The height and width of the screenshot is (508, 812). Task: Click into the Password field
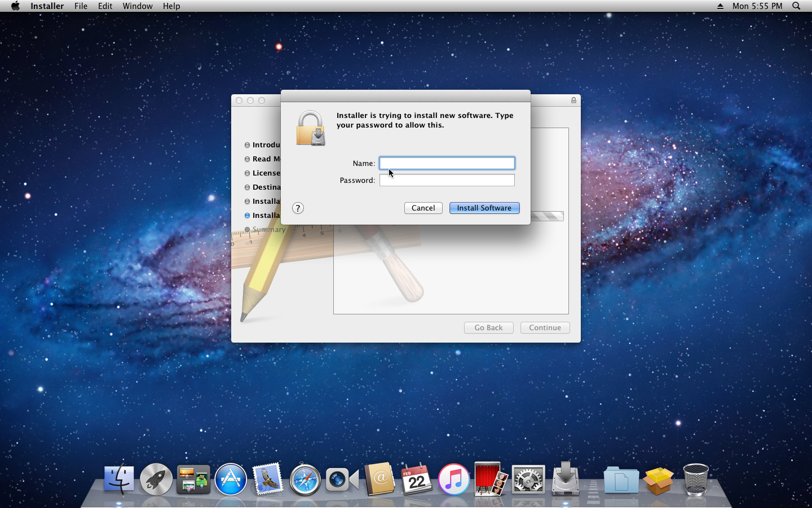click(x=447, y=180)
